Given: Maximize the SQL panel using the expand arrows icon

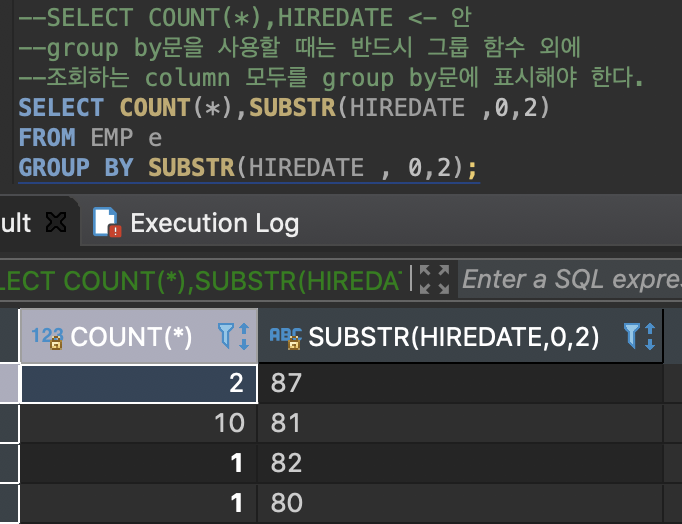Looking at the screenshot, I should (x=434, y=279).
